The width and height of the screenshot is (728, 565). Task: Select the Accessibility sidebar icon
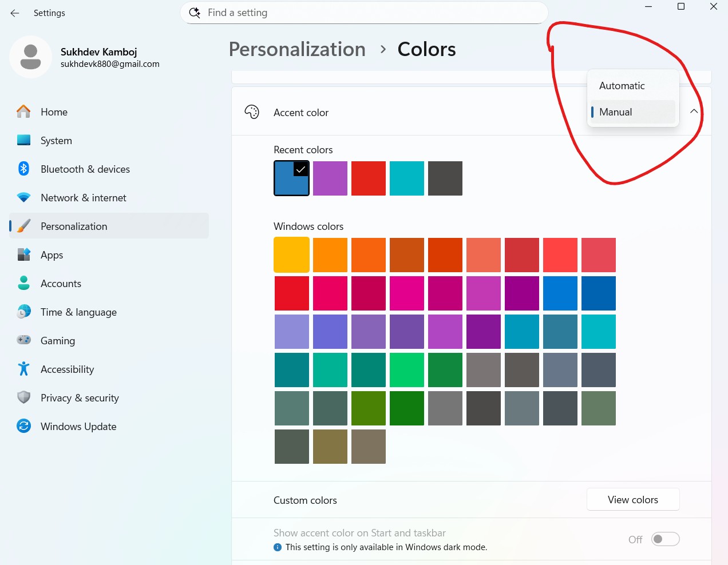(x=23, y=369)
